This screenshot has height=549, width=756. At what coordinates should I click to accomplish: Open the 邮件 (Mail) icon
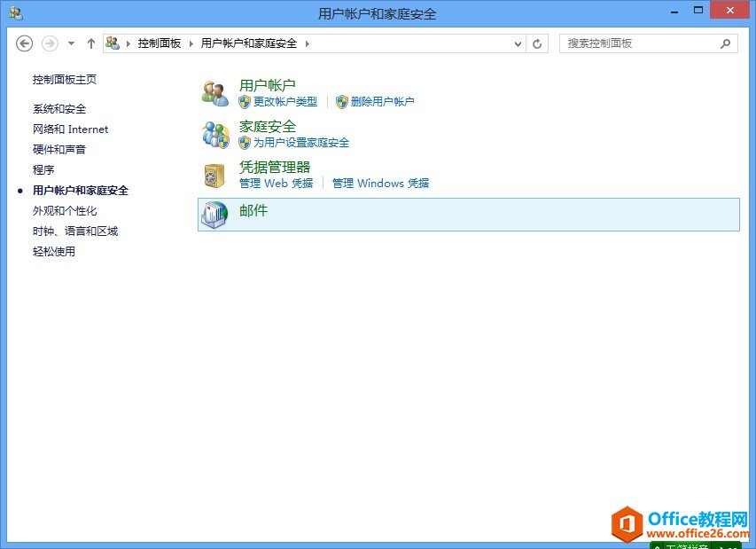[x=254, y=211]
